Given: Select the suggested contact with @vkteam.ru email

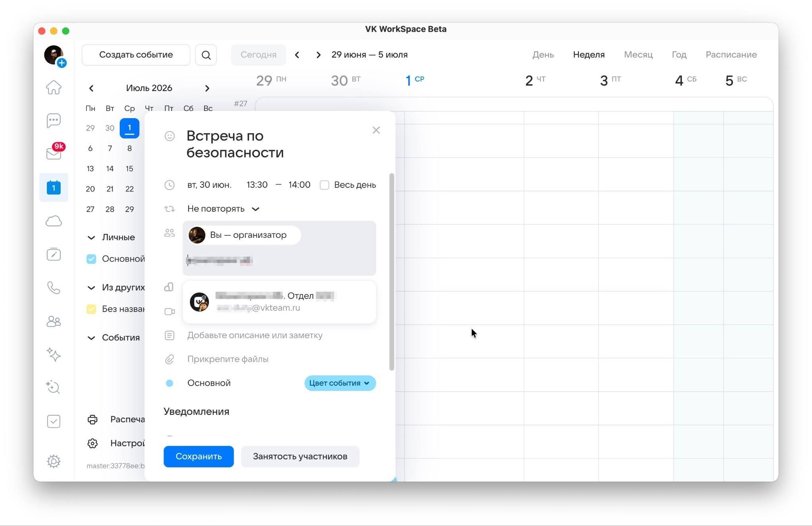Looking at the screenshot, I should click(x=279, y=302).
